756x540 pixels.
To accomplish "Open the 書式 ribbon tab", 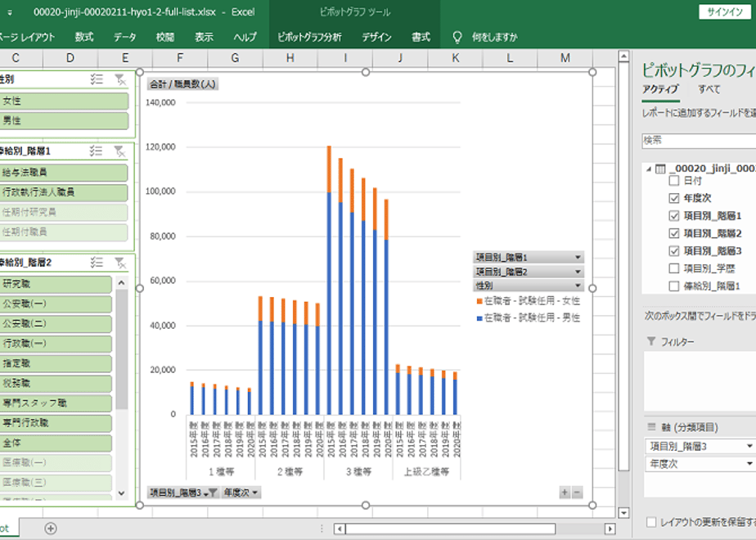I will pyautogui.click(x=421, y=37).
